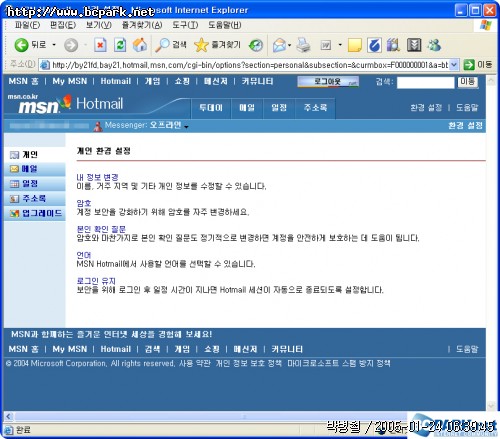This screenshot has width=500, height=439.
Task: Click the Search magnifier toolbar icon
Action: point(162,45)
